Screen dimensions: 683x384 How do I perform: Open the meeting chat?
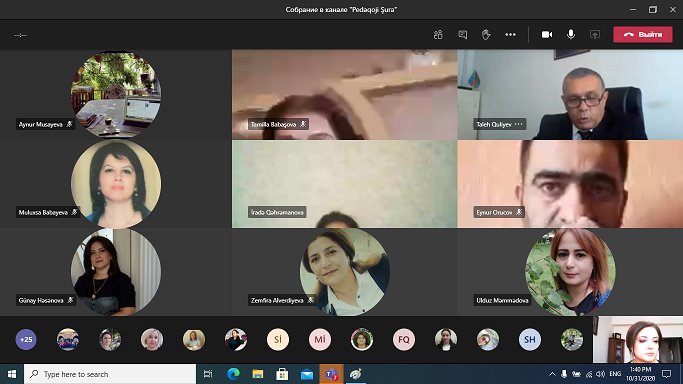coord(463,35)
